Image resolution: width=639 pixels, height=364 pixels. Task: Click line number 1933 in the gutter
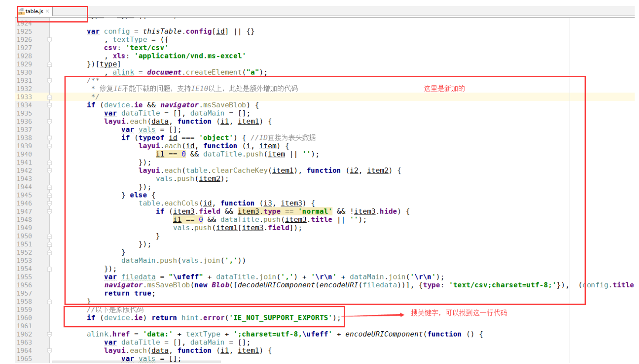tap(24, 97)
